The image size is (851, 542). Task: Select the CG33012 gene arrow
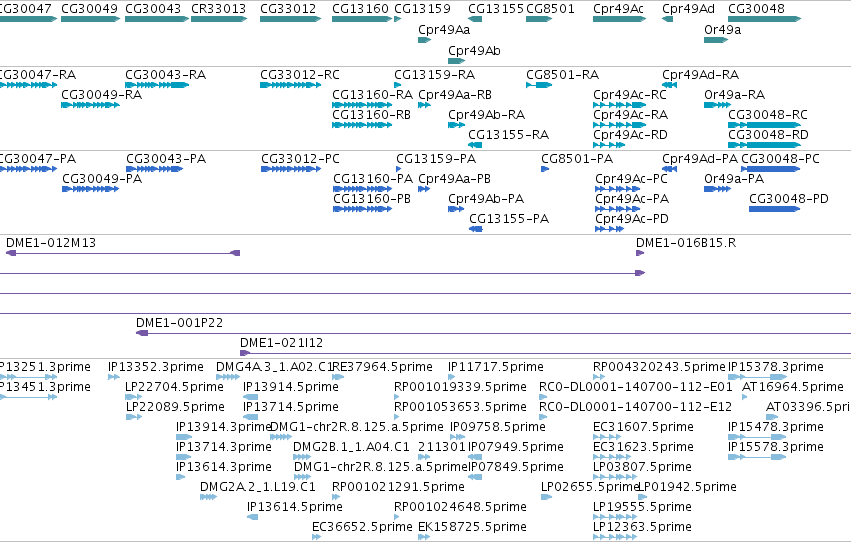coord(291,19)
